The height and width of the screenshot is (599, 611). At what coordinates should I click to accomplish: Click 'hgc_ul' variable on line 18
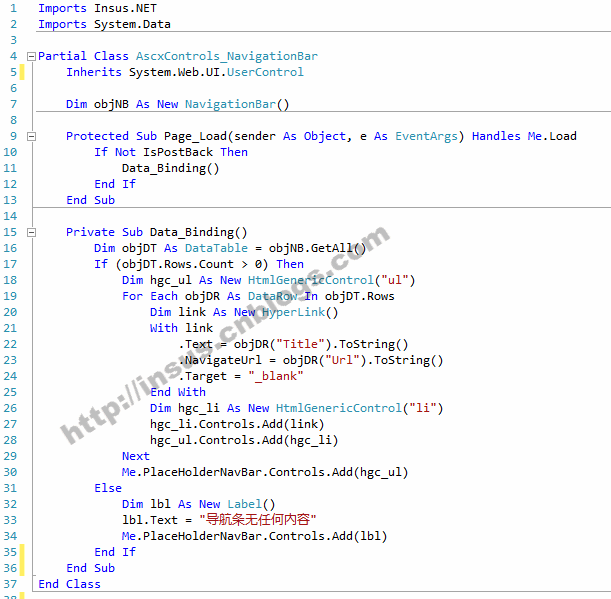coord(171,280)
